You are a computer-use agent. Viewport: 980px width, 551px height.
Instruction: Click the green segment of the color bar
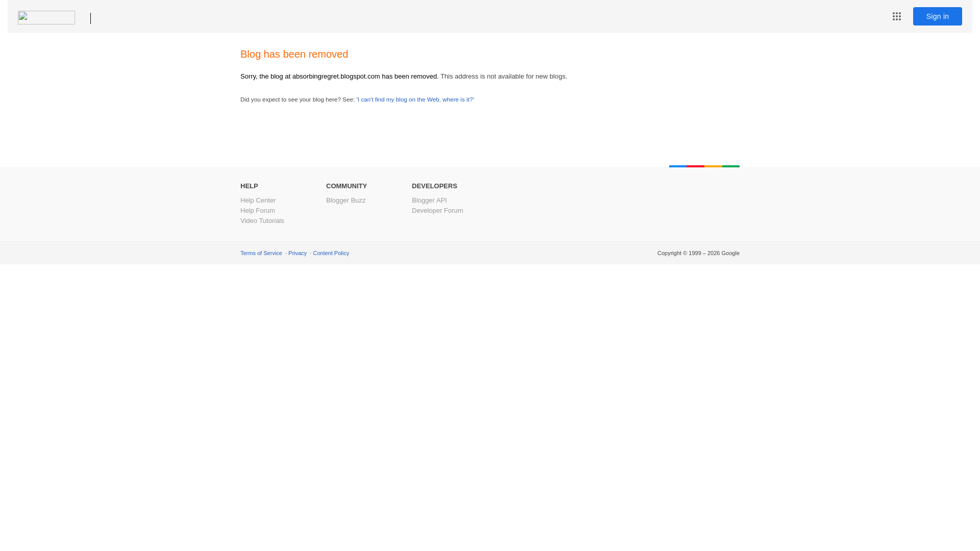click(x=730, y=166)
